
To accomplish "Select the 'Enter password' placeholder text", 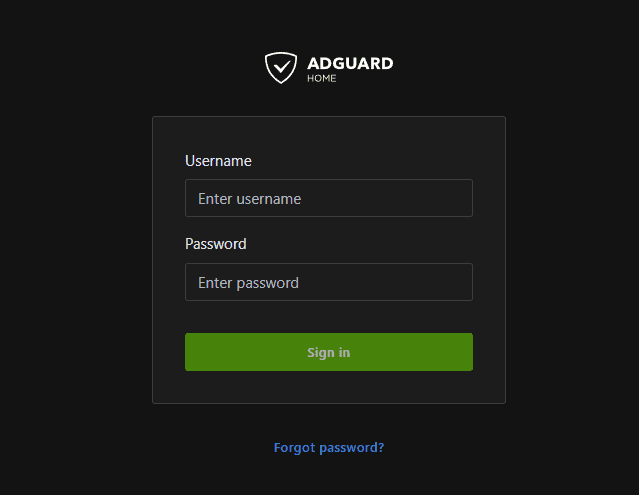I will tap(248, 282).
